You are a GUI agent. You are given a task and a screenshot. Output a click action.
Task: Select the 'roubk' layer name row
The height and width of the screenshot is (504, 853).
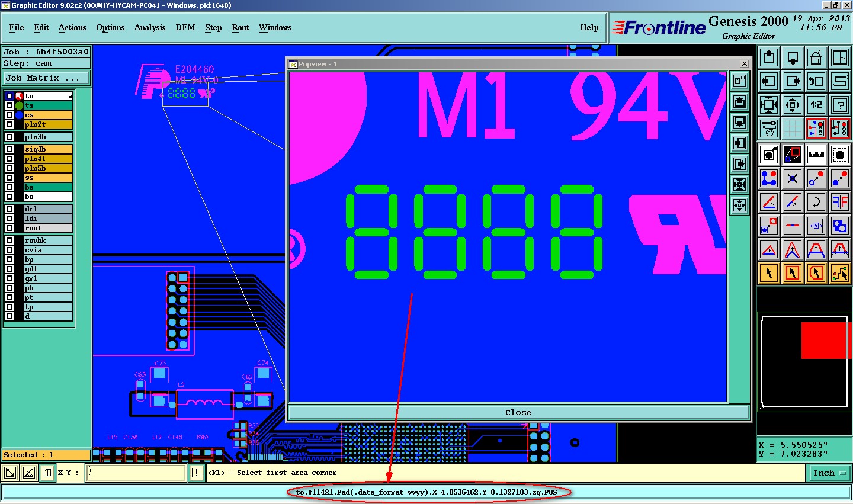tap(48, 240)
